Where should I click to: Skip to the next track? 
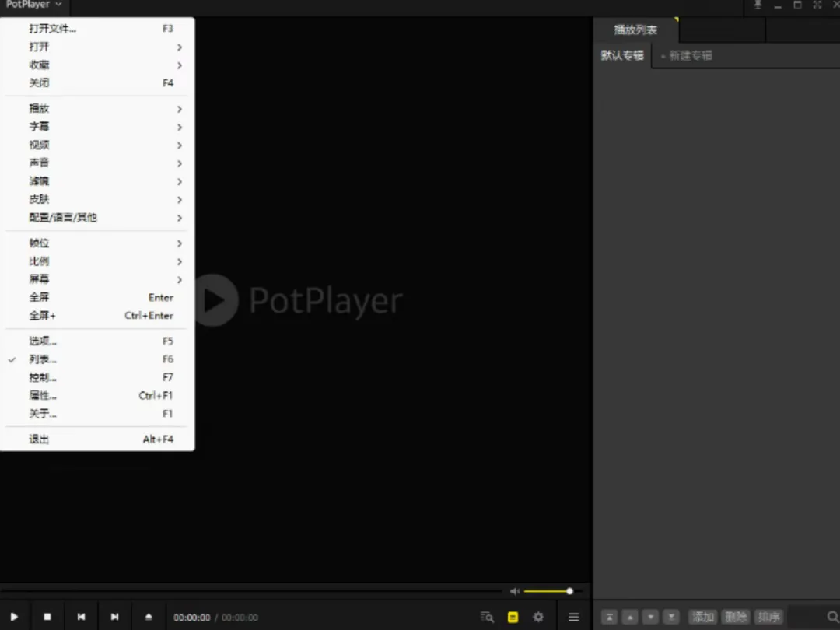pos(114,617)
